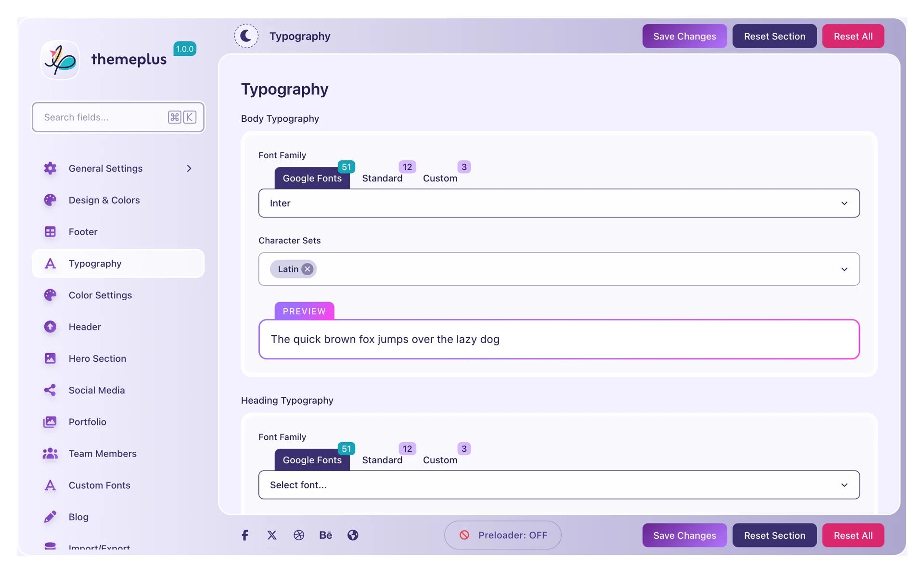Click the Behance icon
Screen dimensions: 924x573
click(326, 535)
